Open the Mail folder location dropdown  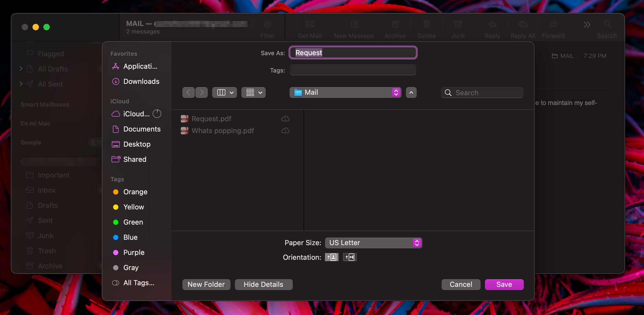345,92
